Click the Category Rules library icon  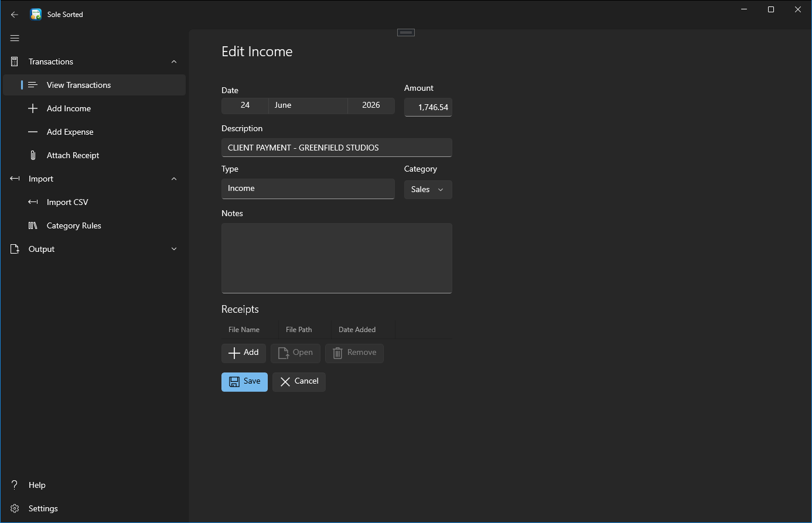(33, 225)
